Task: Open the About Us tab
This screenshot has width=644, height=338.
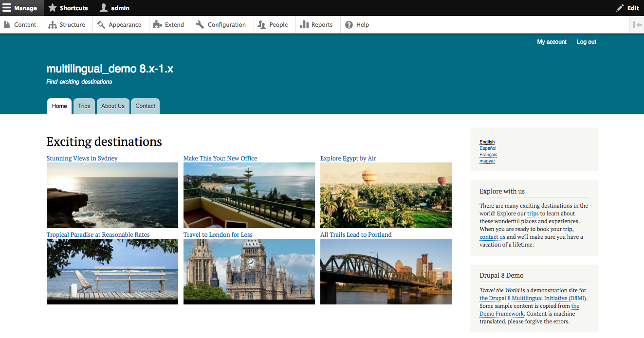Action: point(113,106)
